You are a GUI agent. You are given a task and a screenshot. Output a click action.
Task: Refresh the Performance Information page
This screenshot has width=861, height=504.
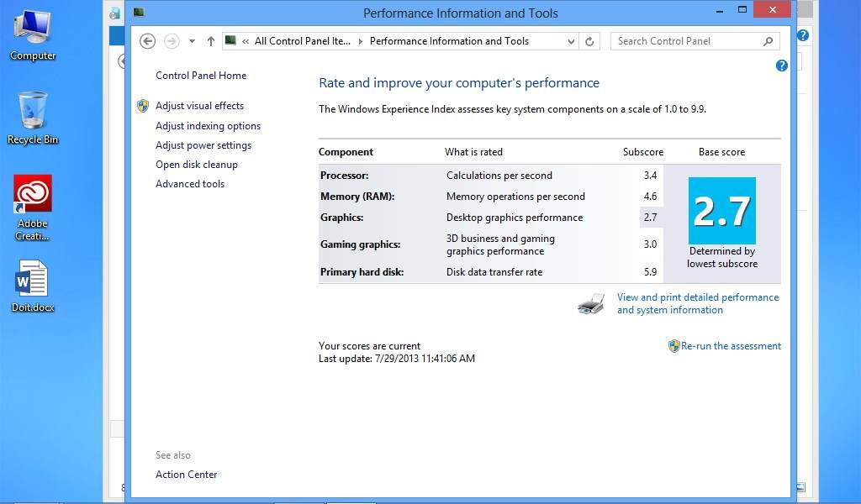coord(589,41)
